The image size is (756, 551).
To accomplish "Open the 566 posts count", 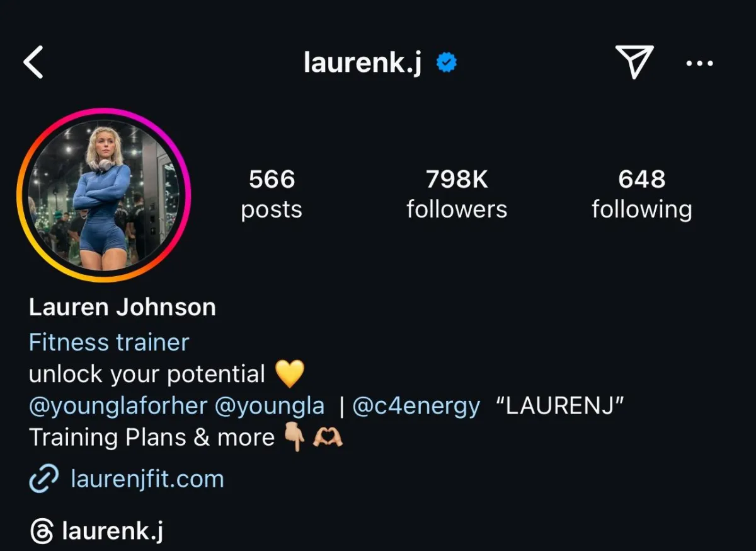I will tap(272, 194).
